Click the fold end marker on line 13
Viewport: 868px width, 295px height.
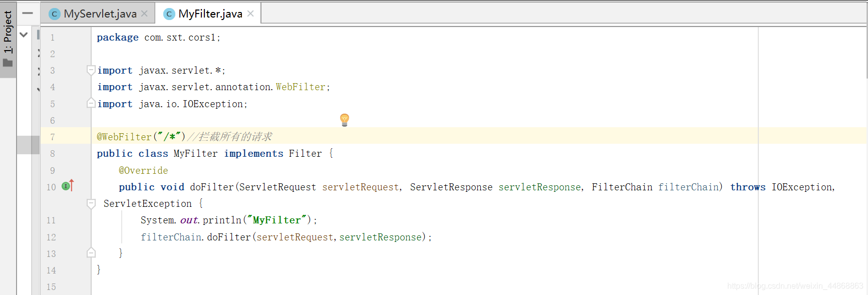click(91, 252)
